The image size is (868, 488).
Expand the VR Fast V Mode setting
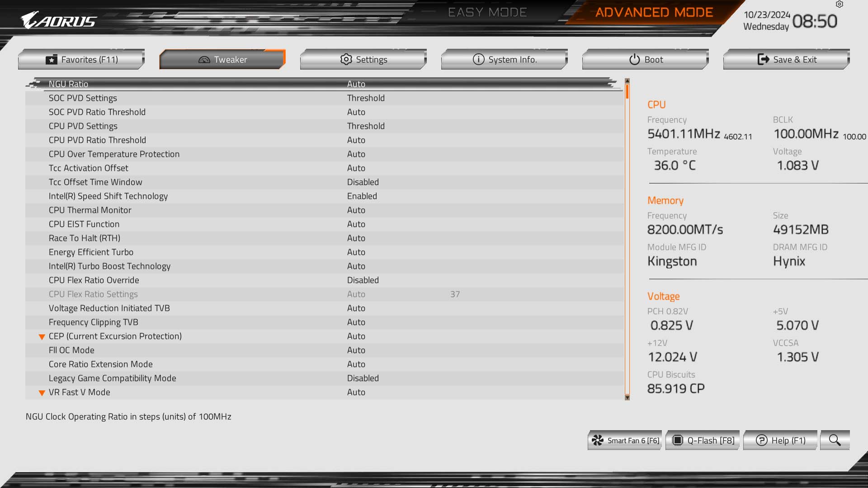[41, 392]
